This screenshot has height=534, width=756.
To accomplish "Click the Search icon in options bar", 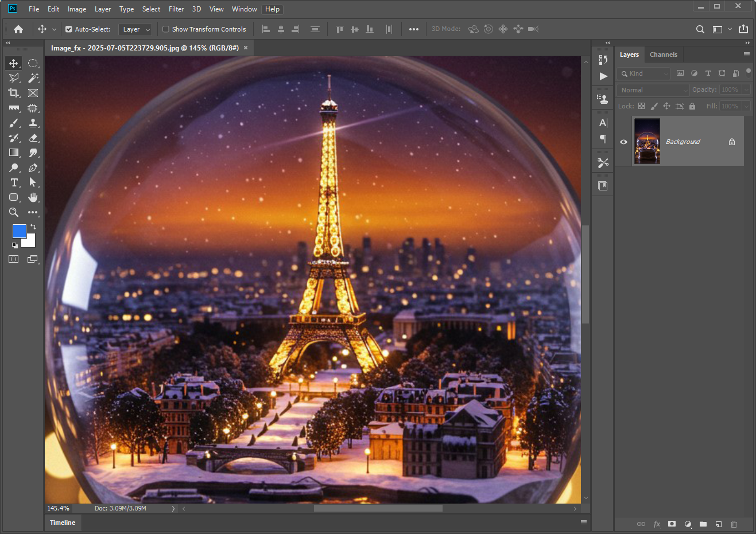I will click(700, 29).
